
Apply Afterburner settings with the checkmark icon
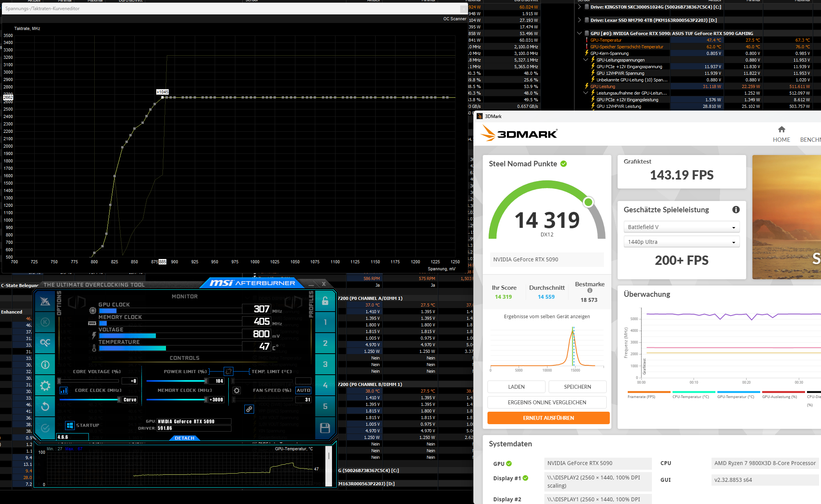pyautogui.click(x=45, y=428)
